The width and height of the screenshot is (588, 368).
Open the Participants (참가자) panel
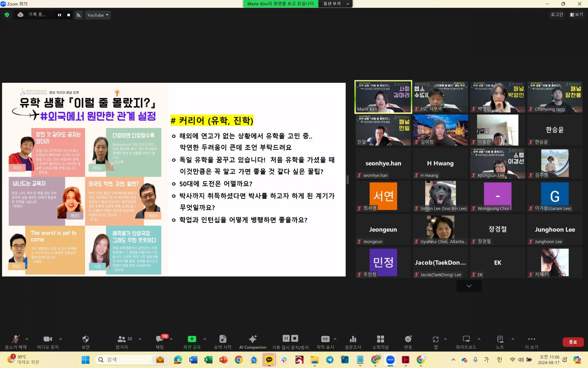(122, 339)
